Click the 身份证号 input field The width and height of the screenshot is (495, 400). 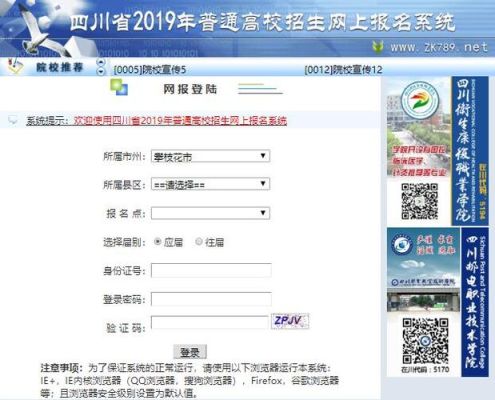point(211,270)
